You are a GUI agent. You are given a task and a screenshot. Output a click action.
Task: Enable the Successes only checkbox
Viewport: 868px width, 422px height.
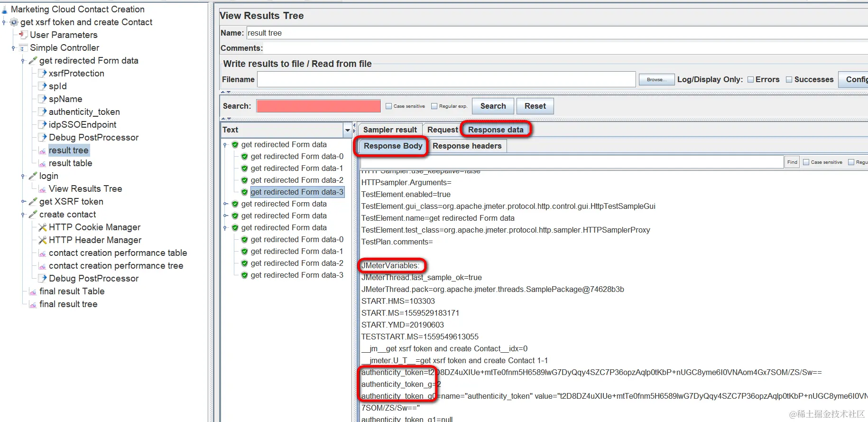pyautogui.click(x=789, y=80)
